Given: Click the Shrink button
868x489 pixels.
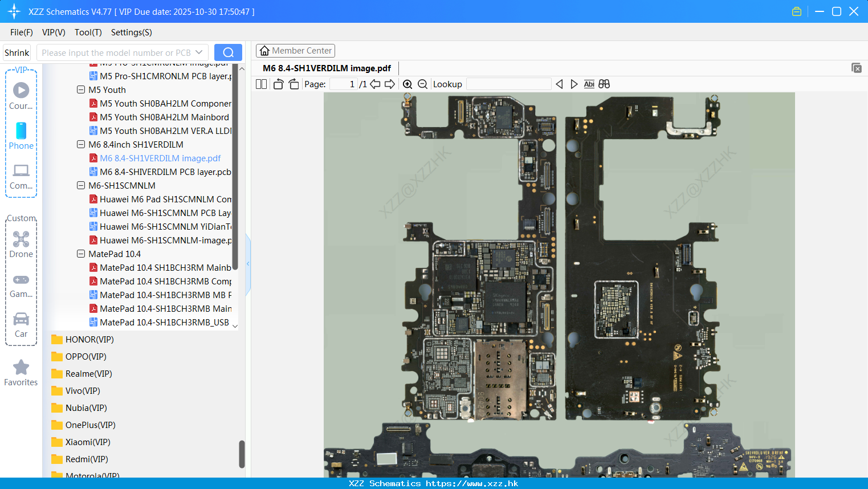Looking at the screenshot, I should tap(17, 52).
